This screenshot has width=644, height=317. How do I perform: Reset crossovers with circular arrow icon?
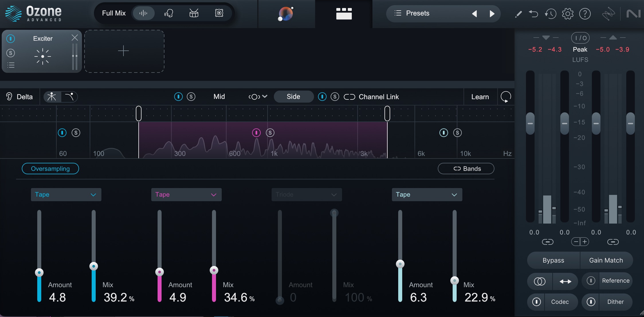point(506,97)
